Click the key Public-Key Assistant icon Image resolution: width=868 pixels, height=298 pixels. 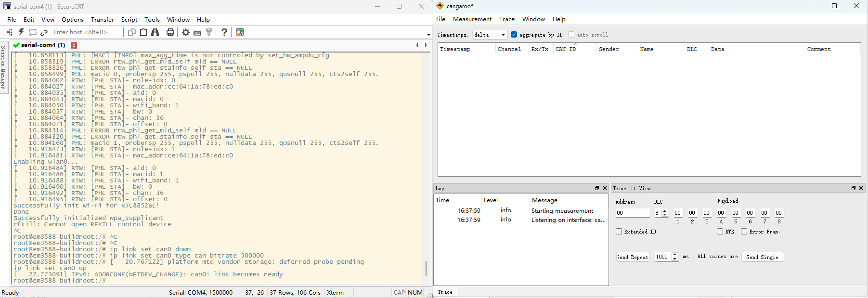click(209, 32)
